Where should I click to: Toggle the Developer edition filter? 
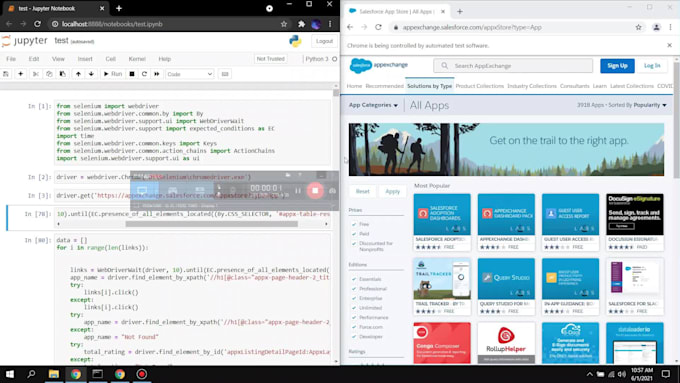coord(354,336)
